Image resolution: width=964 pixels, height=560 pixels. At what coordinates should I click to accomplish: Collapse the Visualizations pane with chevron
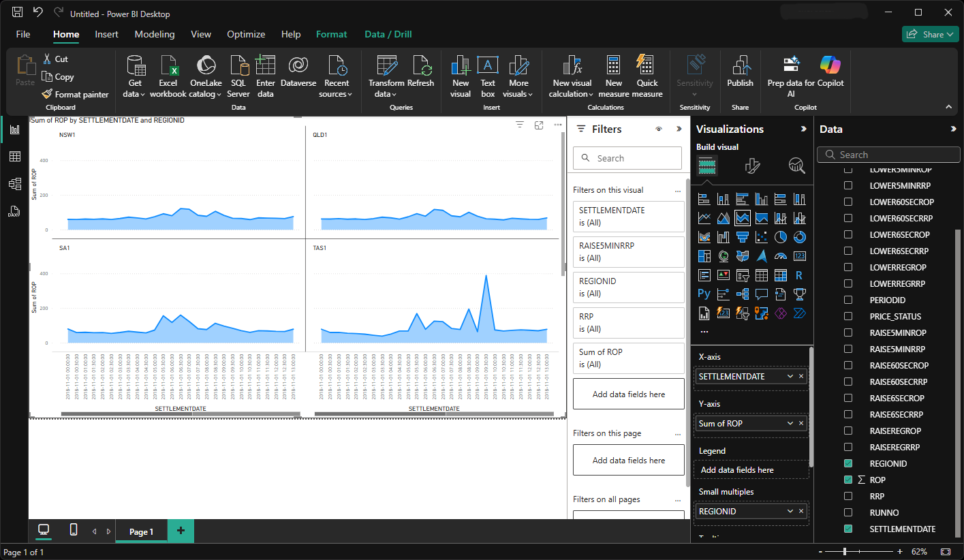(803, 129)
